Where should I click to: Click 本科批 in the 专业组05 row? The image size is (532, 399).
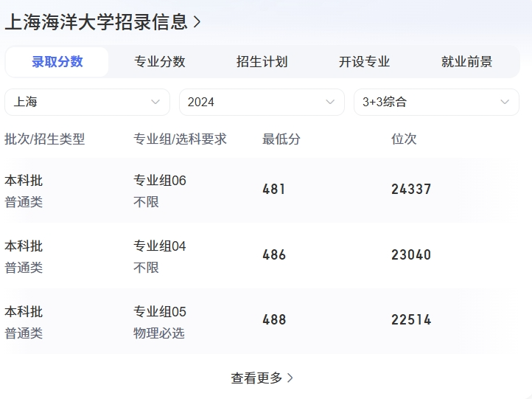24,311
